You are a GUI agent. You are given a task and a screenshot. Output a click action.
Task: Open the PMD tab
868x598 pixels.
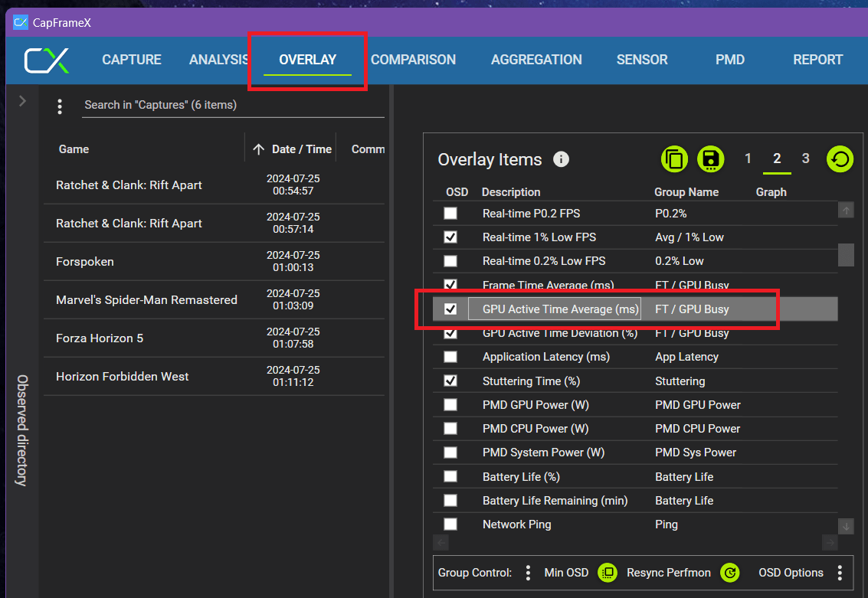[x=729, y=60]
